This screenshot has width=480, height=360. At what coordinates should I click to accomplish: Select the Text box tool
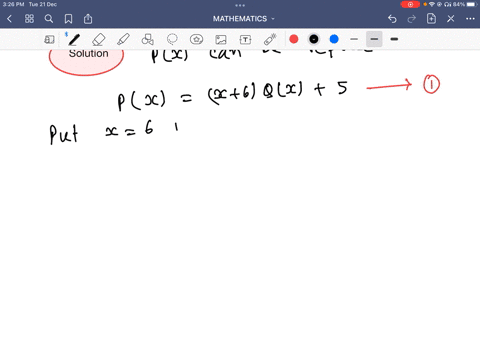pyautogui.click(x=245, y=40)
